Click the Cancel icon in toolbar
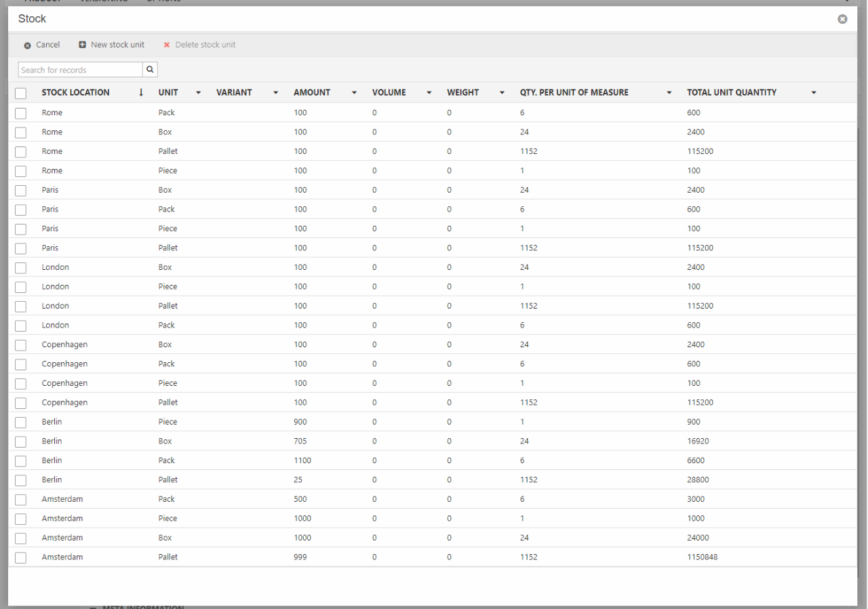This screenshot has width=868, height=609. point(27,45)
